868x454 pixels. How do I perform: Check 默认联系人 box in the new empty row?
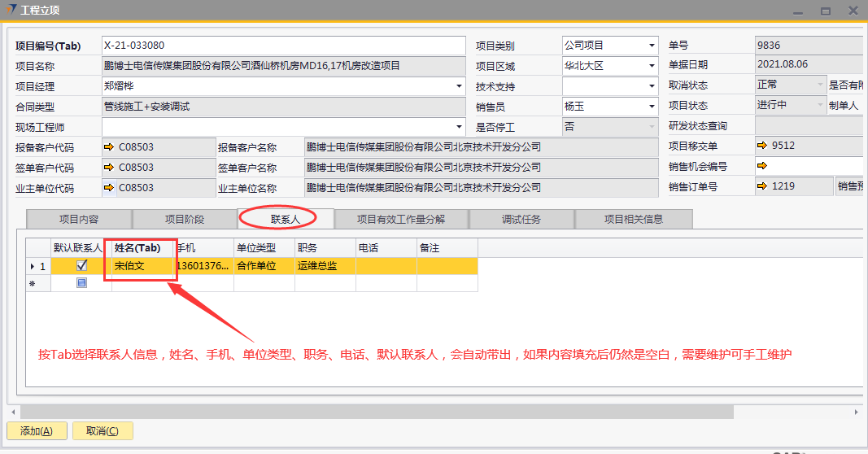81,283
